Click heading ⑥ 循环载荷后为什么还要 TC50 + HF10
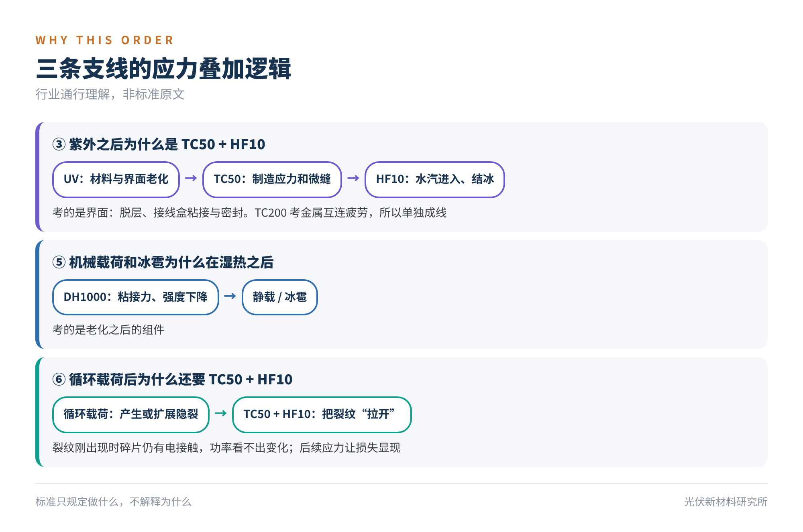Screen dimensions: 803x532 click(172, 379)
